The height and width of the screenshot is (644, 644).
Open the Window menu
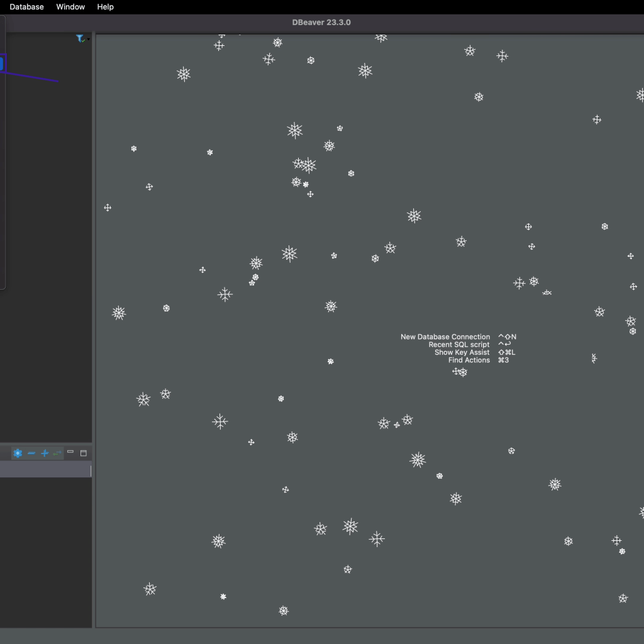[70, 7]
